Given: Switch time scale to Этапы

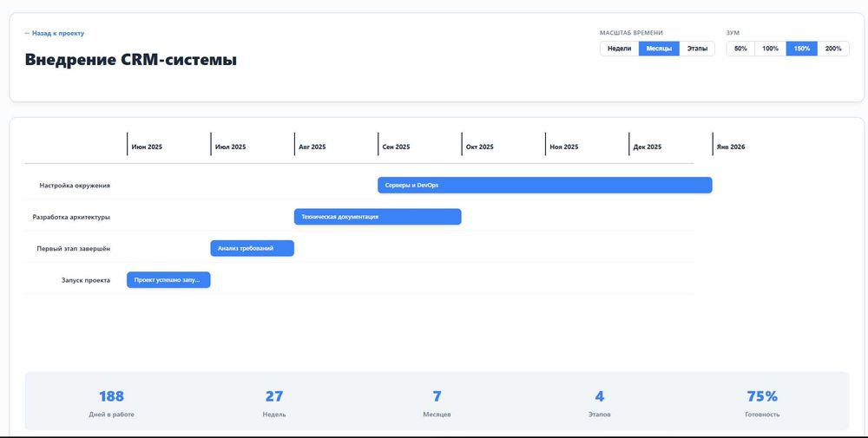Looking at the screenshot, I should pyautogui.click(x=697, y=49).
